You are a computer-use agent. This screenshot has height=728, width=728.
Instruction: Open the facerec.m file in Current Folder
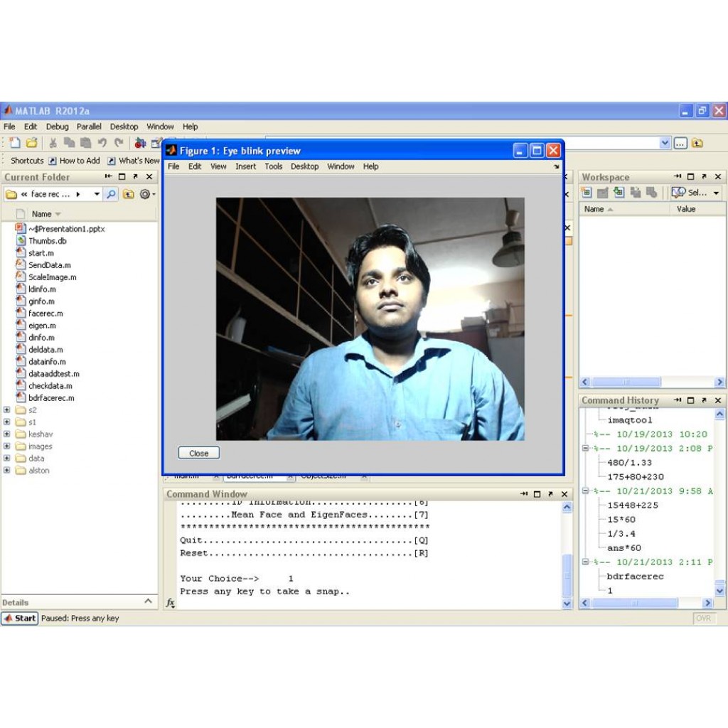(44, 313)
